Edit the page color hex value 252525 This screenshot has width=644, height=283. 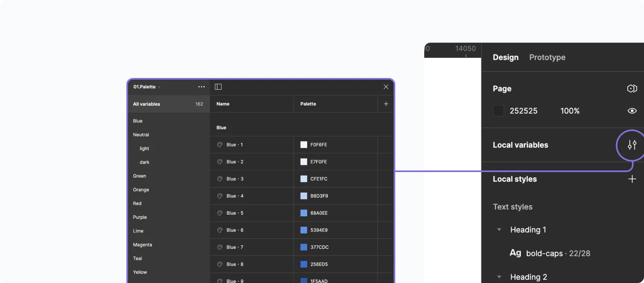523,111
